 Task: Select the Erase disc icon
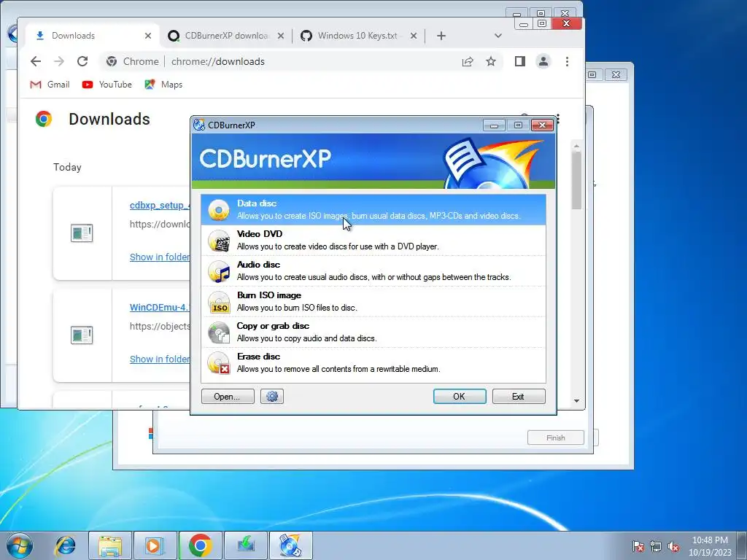(x=219, y=363)
